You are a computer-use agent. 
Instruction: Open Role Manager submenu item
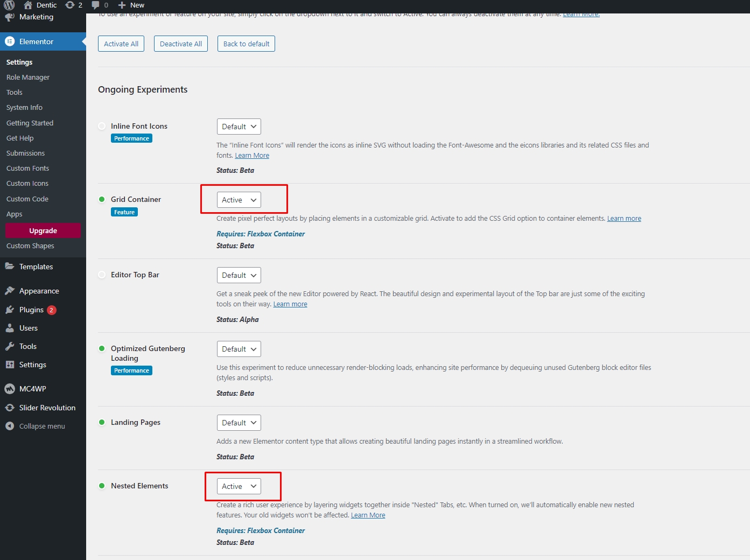(28, 77)
